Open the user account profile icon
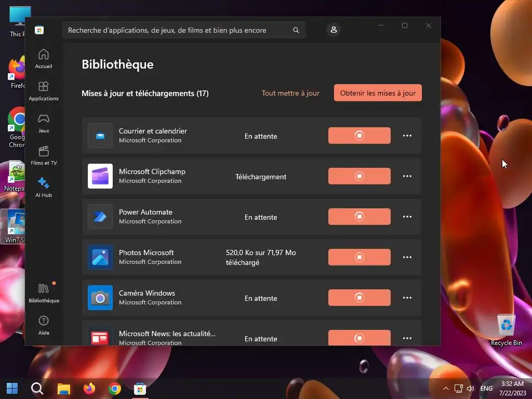Viewport: 532px width, 399px height. 334,30
